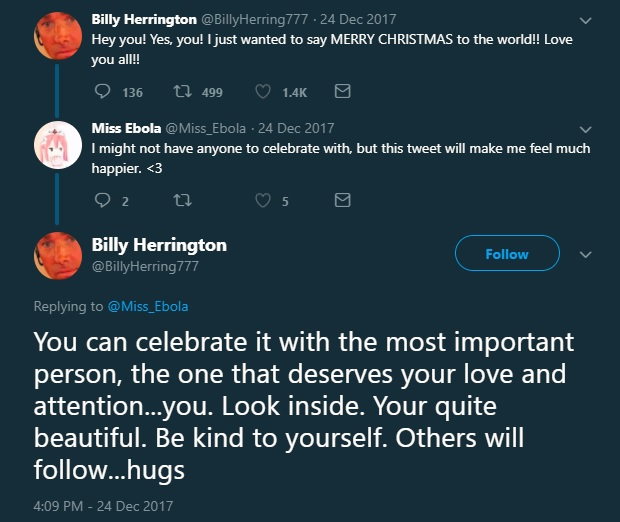Send Billy's first tweet via direct message

coord(342,91)
